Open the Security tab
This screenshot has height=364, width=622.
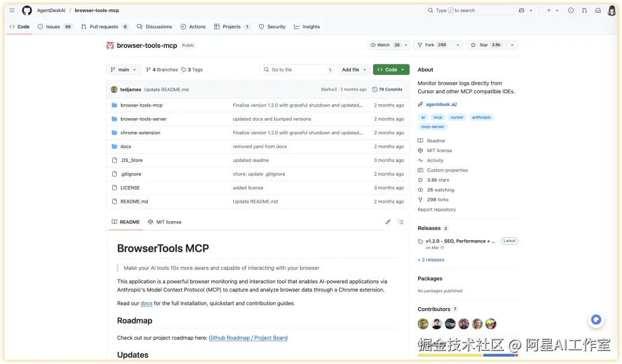[272, 26]
